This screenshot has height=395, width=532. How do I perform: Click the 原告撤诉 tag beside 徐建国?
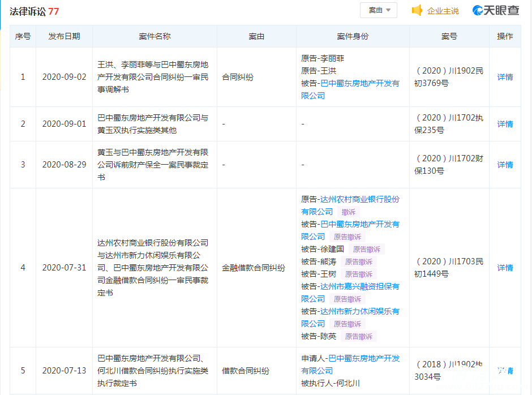pyautogui.click(x=366, y=250)
